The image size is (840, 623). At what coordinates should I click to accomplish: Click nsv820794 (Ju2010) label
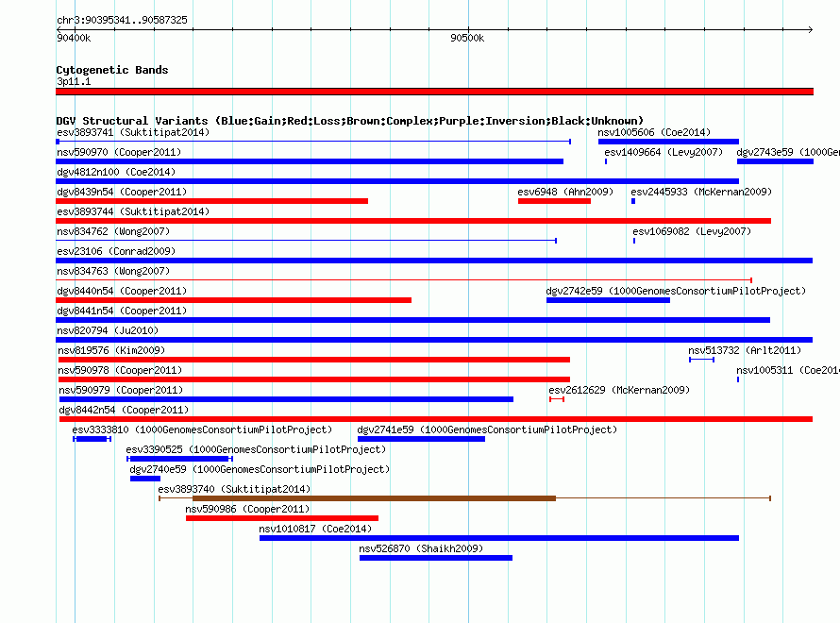(108, 330)
